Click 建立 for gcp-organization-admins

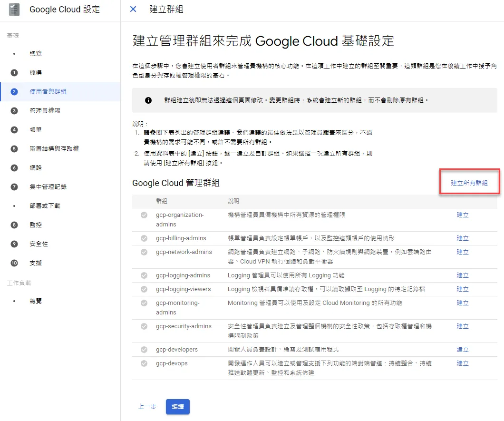tap(463, 215)
